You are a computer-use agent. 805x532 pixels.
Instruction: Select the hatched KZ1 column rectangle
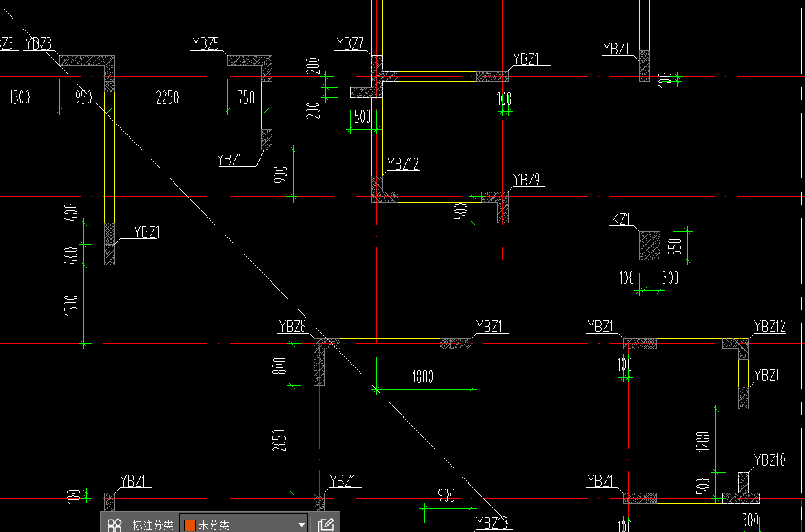(649, 245)
